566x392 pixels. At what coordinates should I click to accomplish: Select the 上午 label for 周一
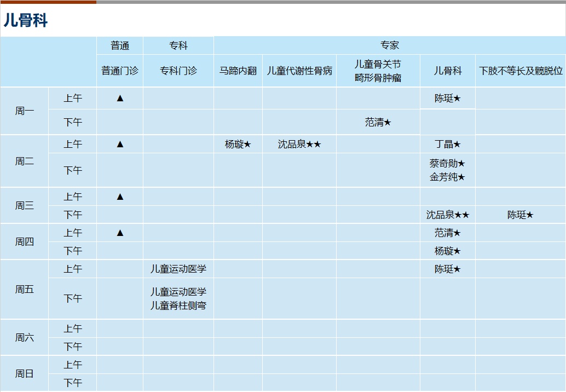click(x=73, y=98)
